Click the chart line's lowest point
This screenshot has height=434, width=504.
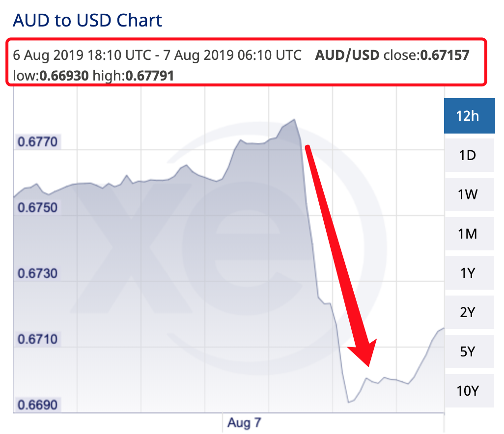[349, 403]
